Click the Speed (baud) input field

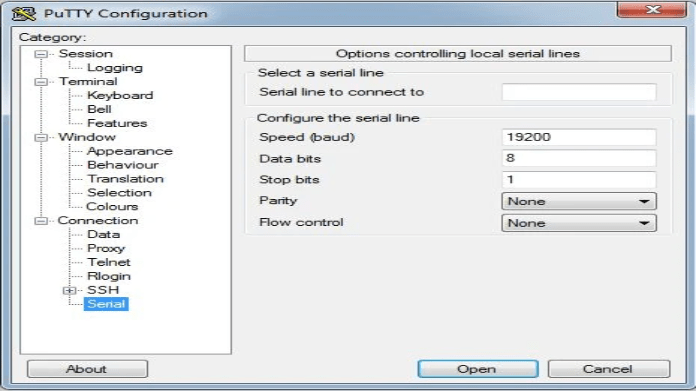tap(579, 137)
